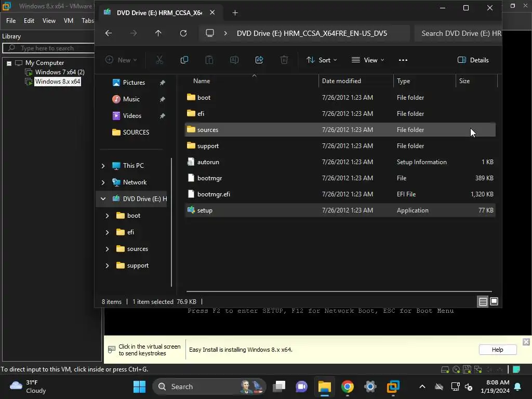
Task: Open the chat app on taskbar
Action: (x=302, y=387)
